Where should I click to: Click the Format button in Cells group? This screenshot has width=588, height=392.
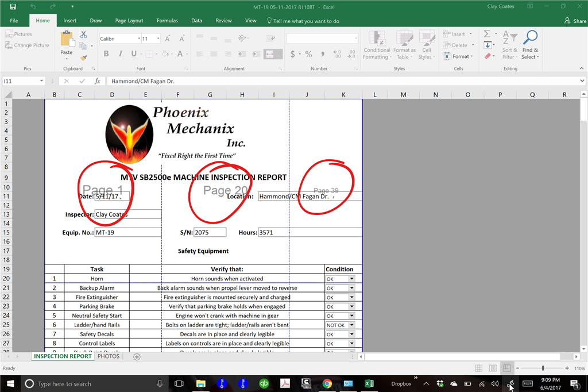[x=458, y=56]
